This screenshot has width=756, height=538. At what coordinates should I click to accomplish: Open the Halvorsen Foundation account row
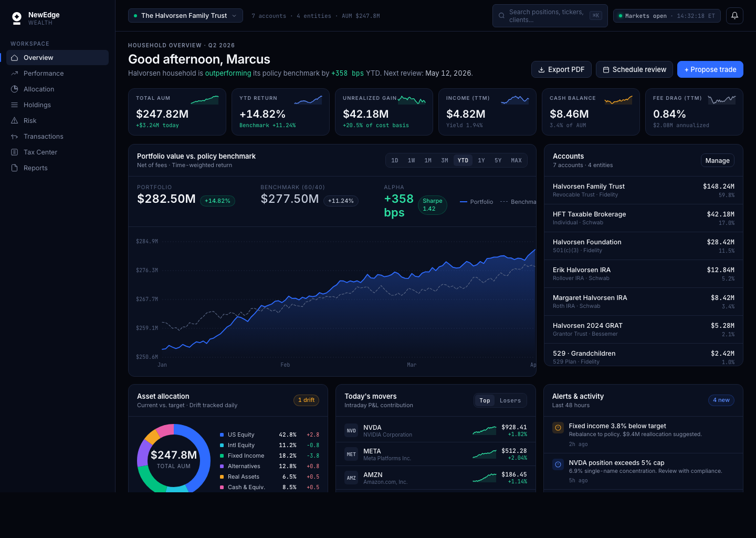644,246
